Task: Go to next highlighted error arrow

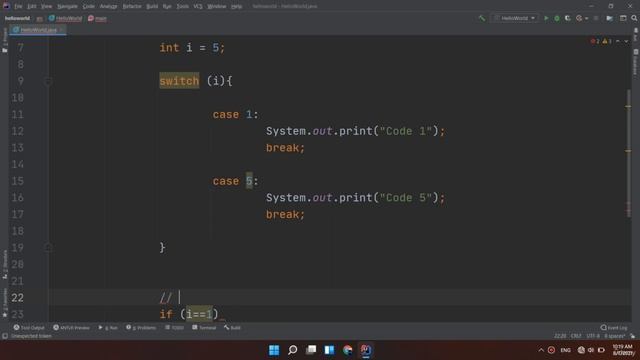Action: point(626,41)
